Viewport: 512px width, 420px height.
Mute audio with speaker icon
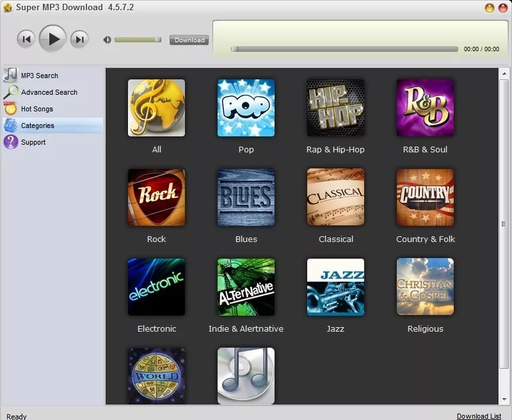(107, 40)
